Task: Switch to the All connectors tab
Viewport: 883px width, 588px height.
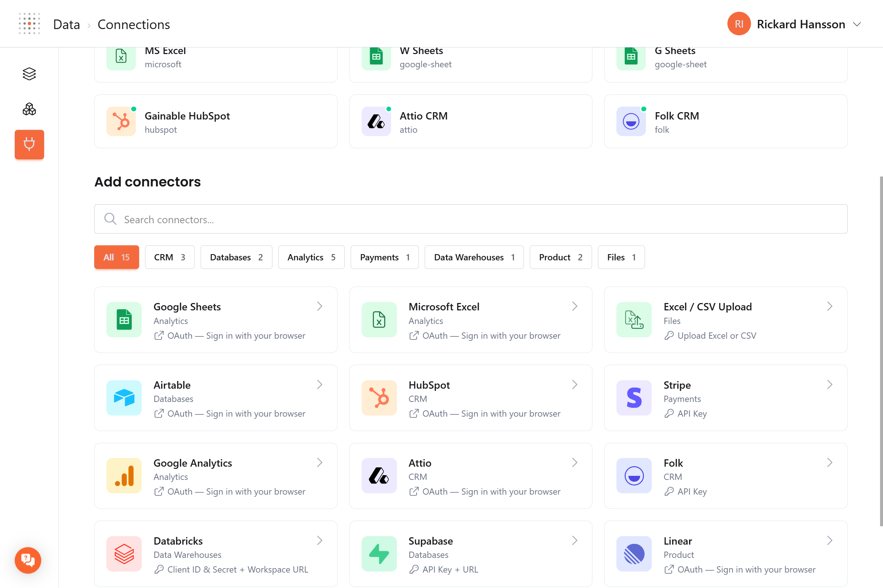Action: 116,257
